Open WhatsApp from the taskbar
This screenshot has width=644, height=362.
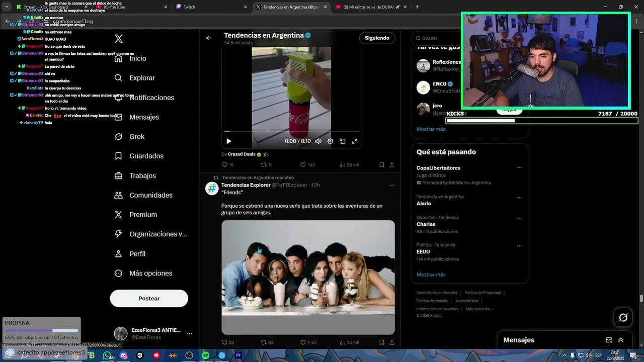107,355
